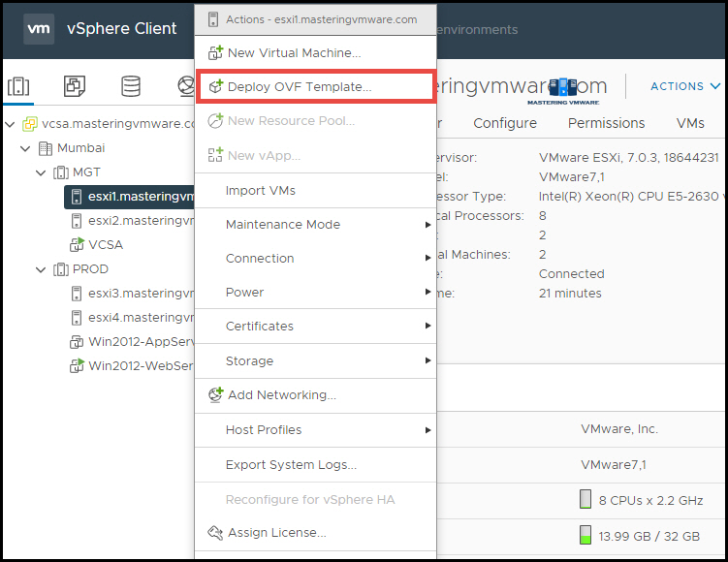Image resolution: width=728 pixels, height=562 pixels.
Task: Click the memory usage indicator icon
Action: point(586,535)
